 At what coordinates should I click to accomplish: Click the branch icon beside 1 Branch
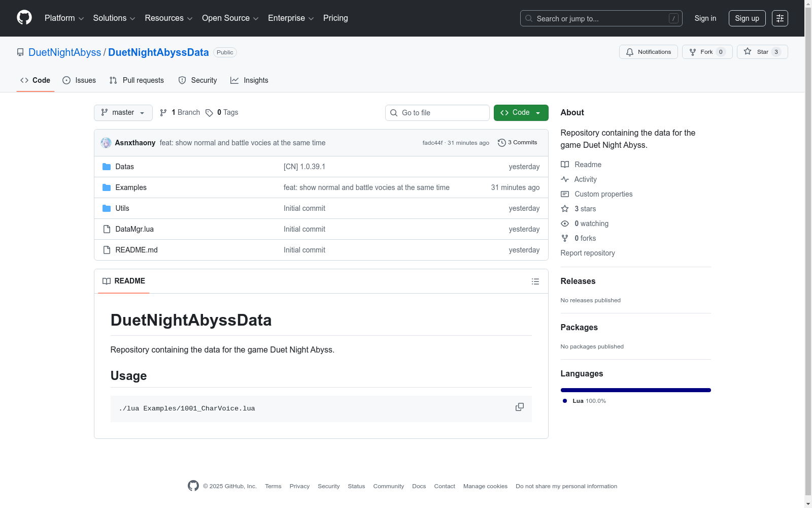coord(163,113)
